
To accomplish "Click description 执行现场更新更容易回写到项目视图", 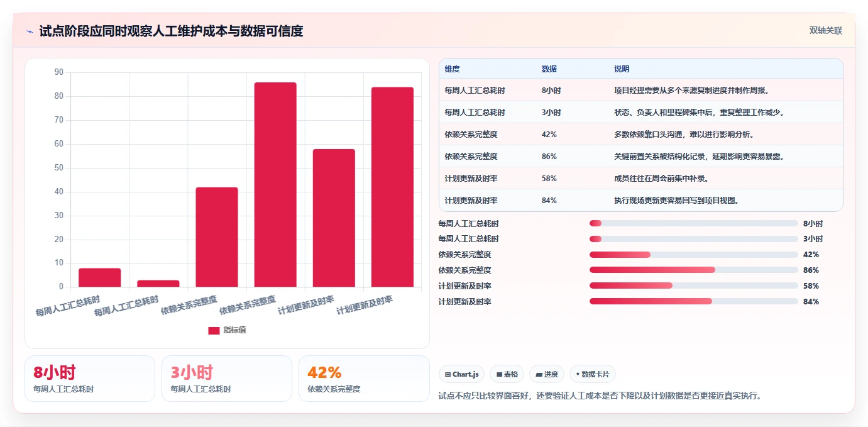I will pos(676,201).
